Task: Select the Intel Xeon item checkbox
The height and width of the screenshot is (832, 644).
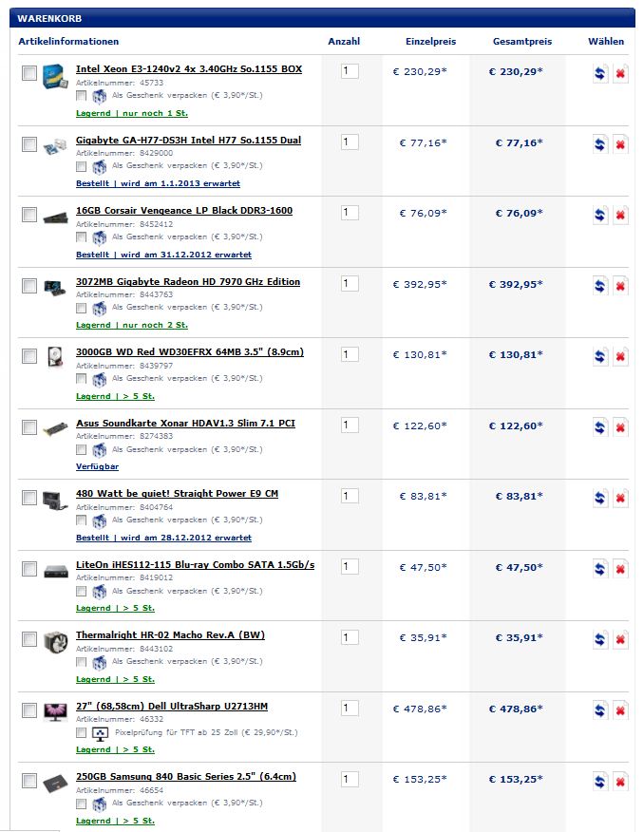Action: coord(29,73)
